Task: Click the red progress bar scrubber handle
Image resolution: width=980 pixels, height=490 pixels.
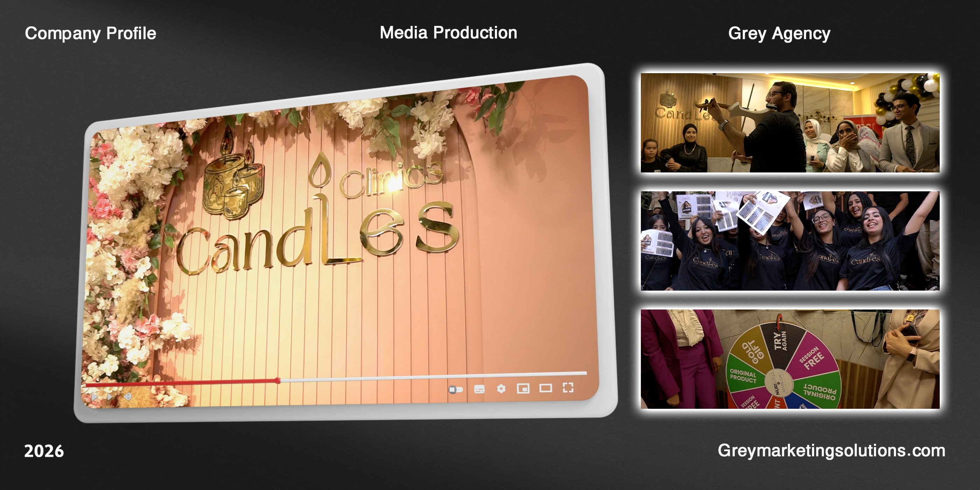Action: point(278,380)
